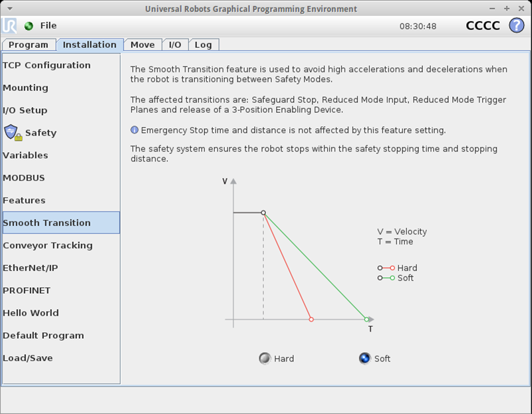Image resolution: width=532 pixels, height=414 pixels.
Task: Open the File menu
Action: (49, 26)
